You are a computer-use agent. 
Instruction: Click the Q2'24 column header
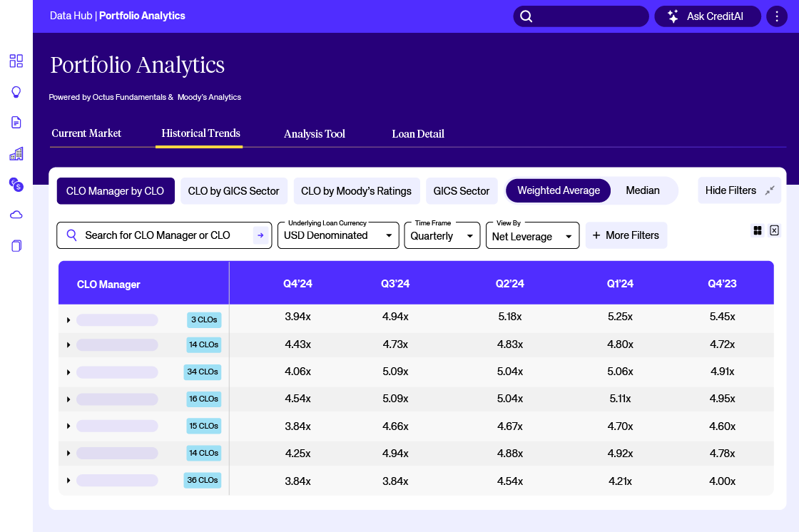(x=510, y=284)
